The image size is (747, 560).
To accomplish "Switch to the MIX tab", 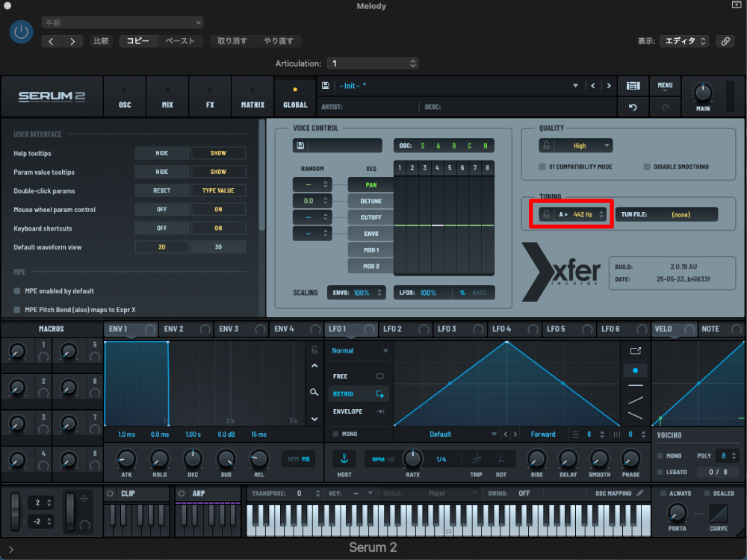I will [x=167, y=96].
